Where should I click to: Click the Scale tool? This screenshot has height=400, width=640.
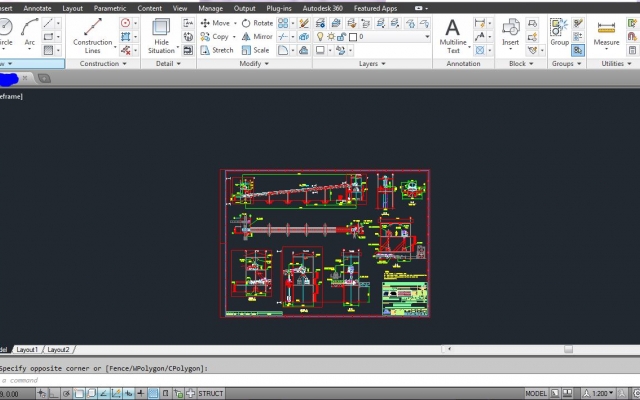[x=256, y=50]
